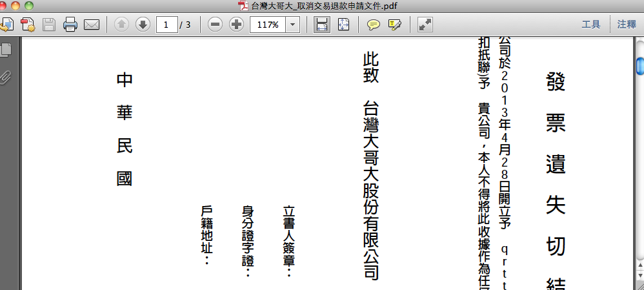Image resolution: width=644 pixels, height=290 pixels.
Task: Click the yellow minimize window button
Action: pyautogui.click(x=15, y=6)
